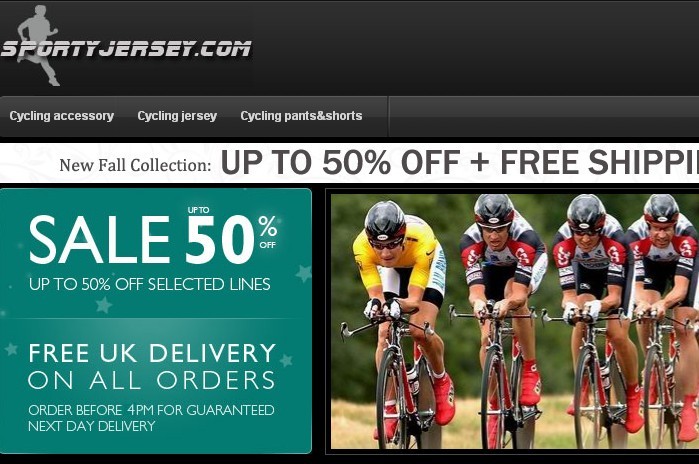Click the cyclists team photo

click(515, 321)
